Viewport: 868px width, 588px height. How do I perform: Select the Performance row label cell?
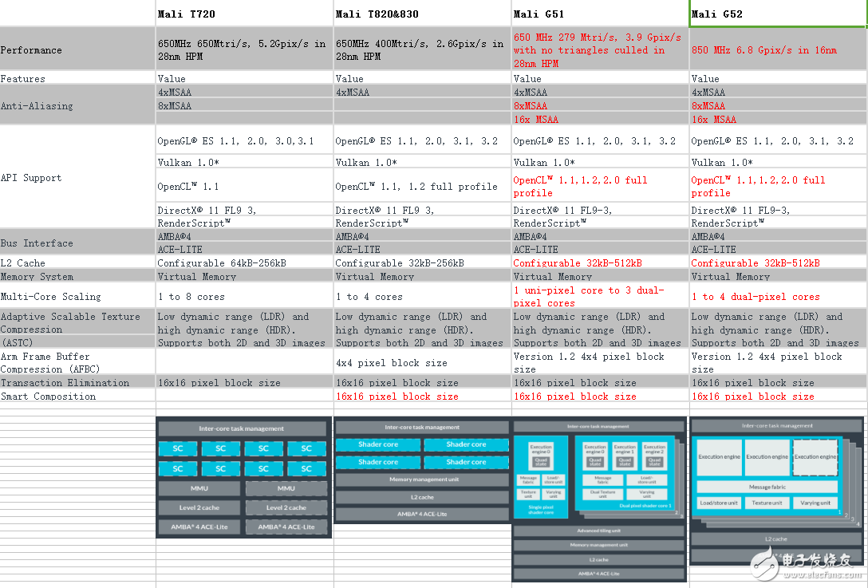(77, 50)
